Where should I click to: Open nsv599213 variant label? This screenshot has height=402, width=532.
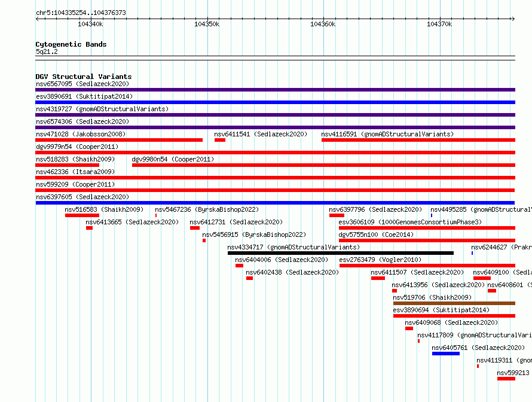513,373
